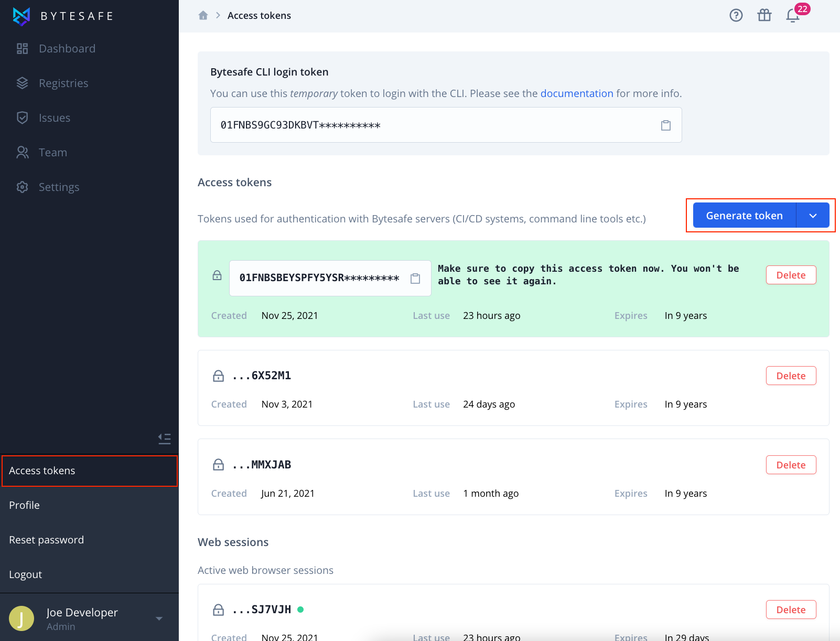
Task: Open the Issues section
Action: pyautogui.click(x=55, y=118)
